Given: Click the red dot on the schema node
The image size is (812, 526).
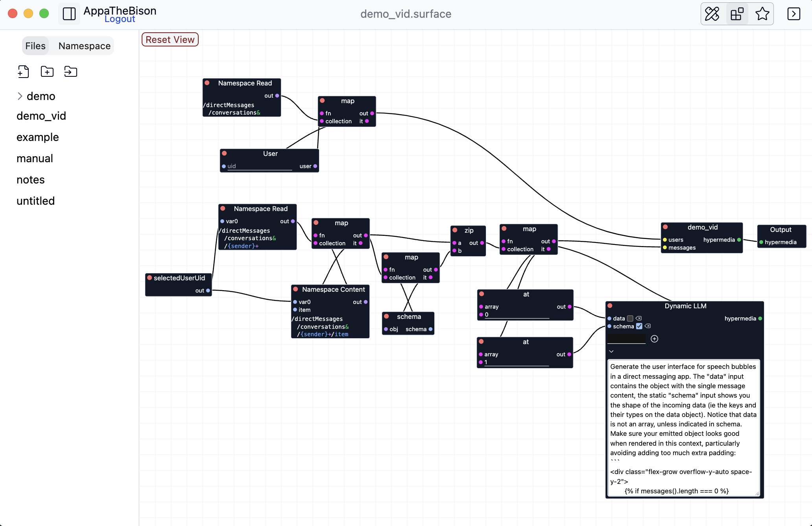Looking at the screenshot, I should tap(386, 316).
